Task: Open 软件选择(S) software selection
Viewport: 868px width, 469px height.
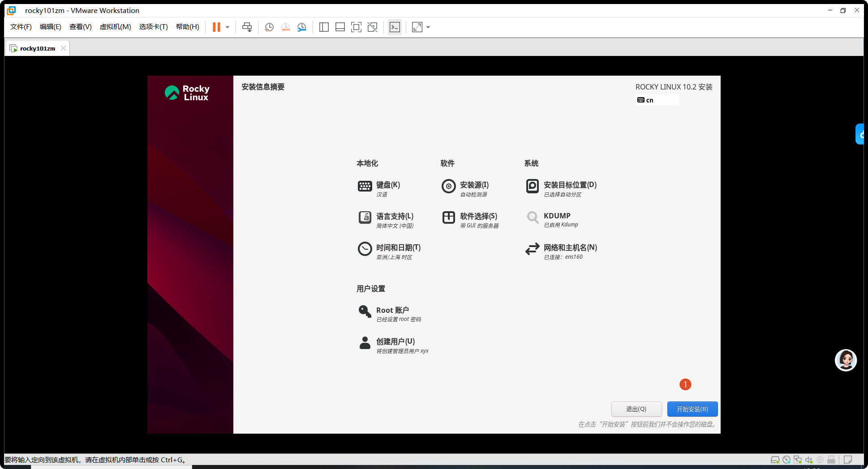Action: click(470, 220)
